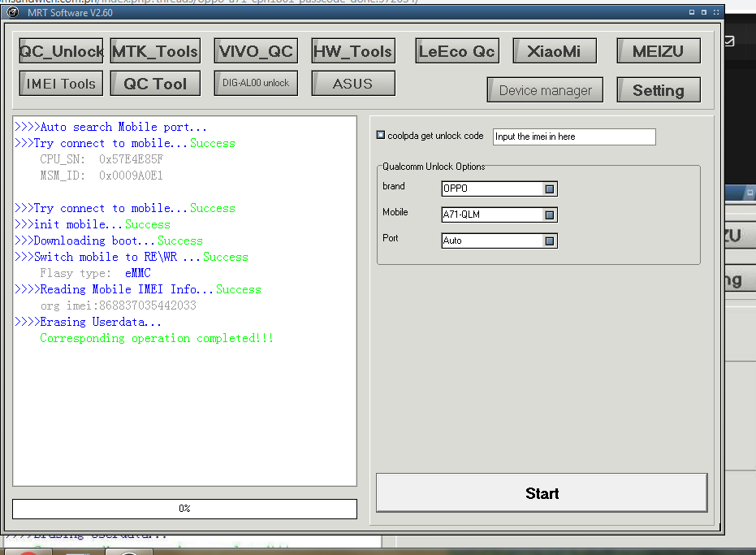Click DIG-AL00 unlock button

point(256,84)
